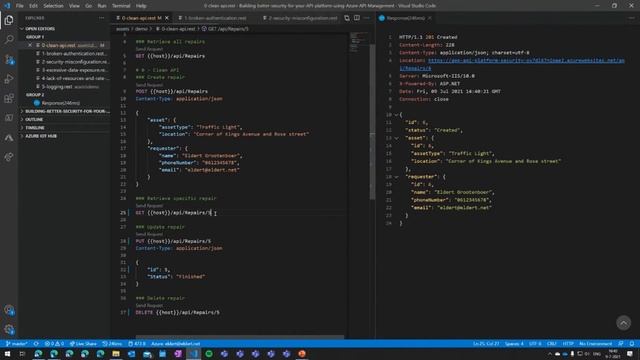Send Request for Retrieve specific repair

click(149, 206)
